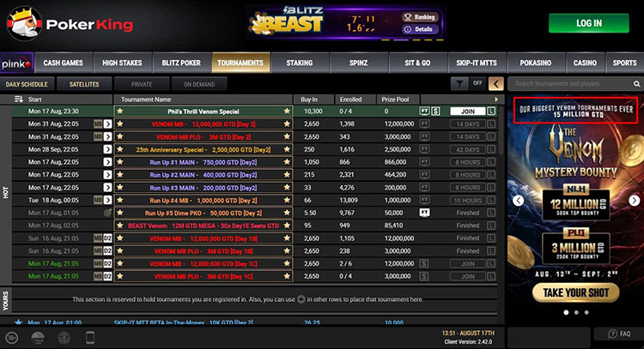
Task: Show the next Venom banner slide
Action: (635, 201)
